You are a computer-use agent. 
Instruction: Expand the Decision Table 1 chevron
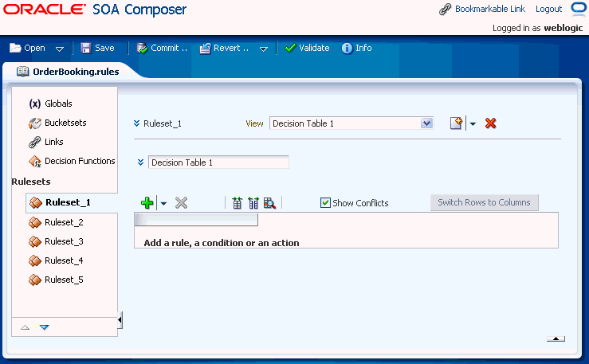140,162
